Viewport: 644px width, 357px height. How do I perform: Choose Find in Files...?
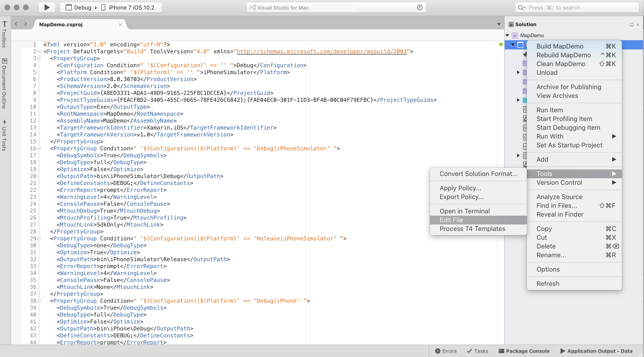coord(574,205)
